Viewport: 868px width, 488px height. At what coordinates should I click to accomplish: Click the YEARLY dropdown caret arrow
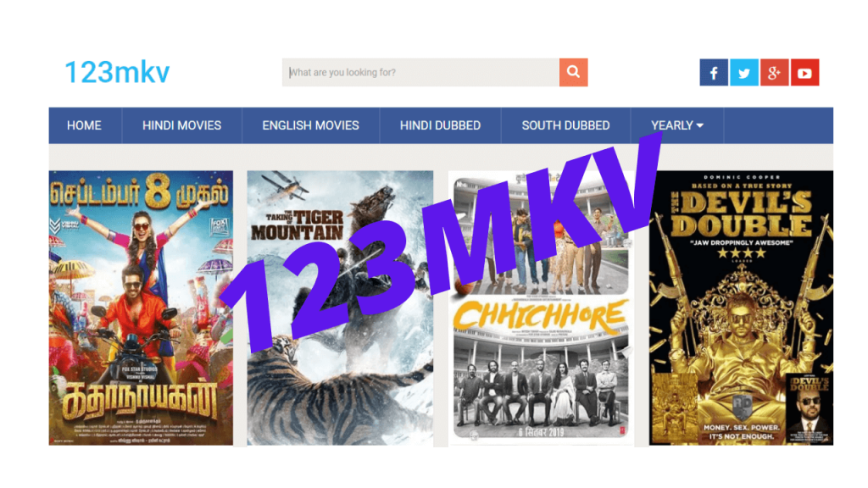point(699,126)
